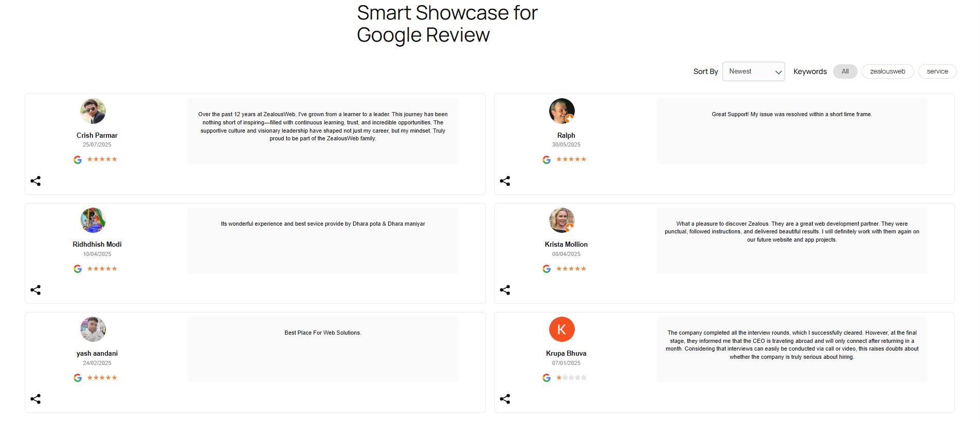Select the All keyword filter
This screenshot has height=421, width=980.
pos(845,71)
